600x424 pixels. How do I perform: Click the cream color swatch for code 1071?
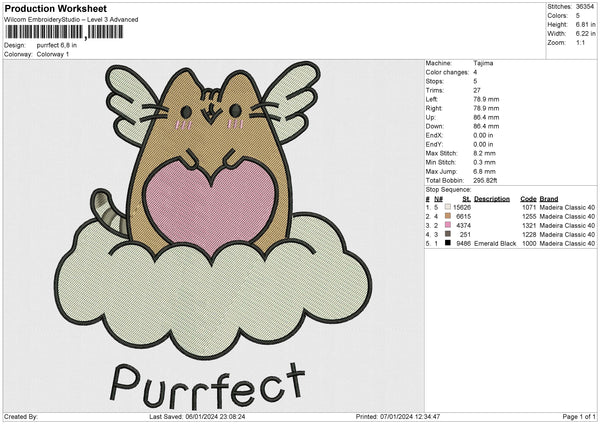pyautogui.click(x=448, y=207)
